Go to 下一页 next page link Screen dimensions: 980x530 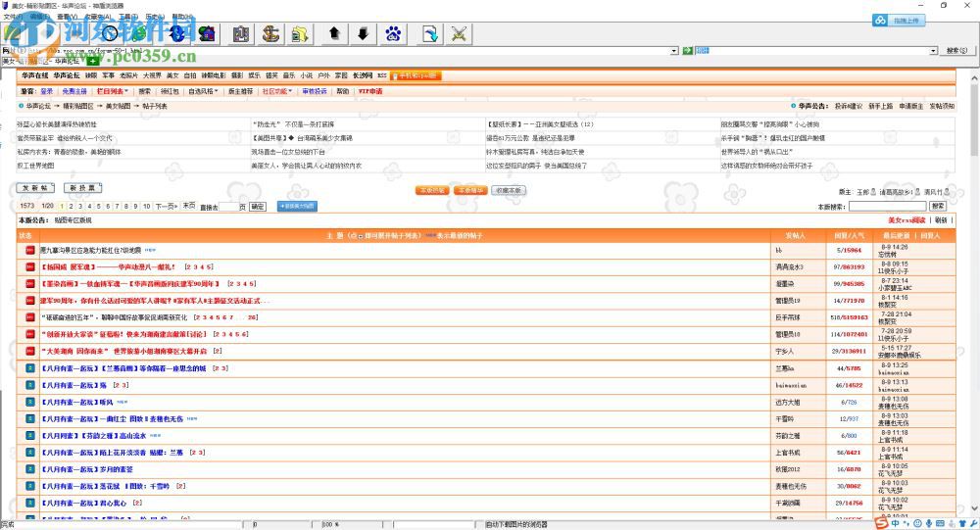[x=166, y=207]
